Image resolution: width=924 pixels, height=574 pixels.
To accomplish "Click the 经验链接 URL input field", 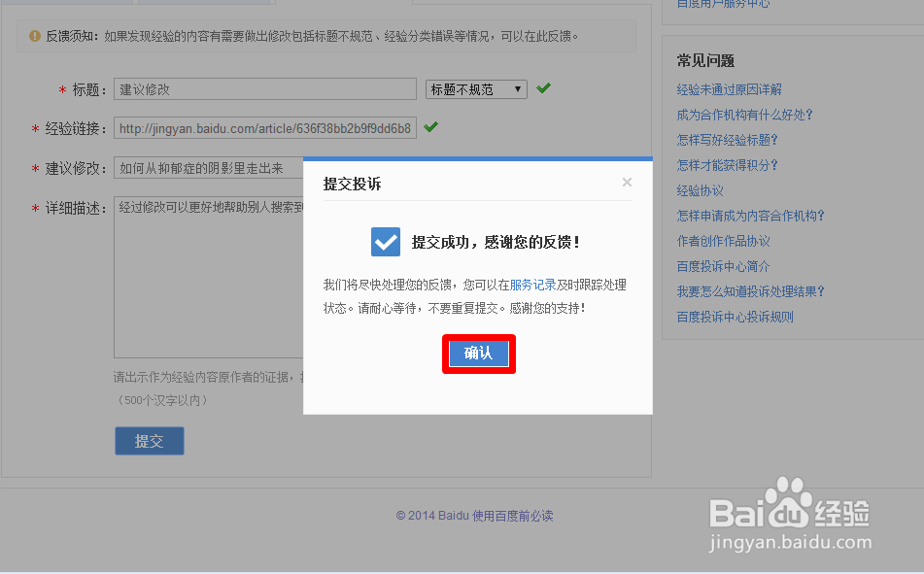I will [262, 126].
